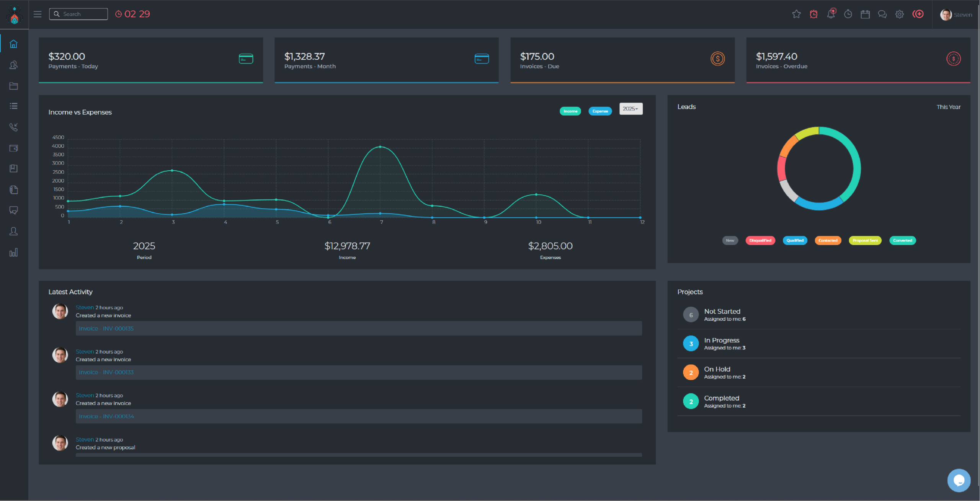Toggle the Expense chart legend
980x501 pixels.
[x=600, y=111]
